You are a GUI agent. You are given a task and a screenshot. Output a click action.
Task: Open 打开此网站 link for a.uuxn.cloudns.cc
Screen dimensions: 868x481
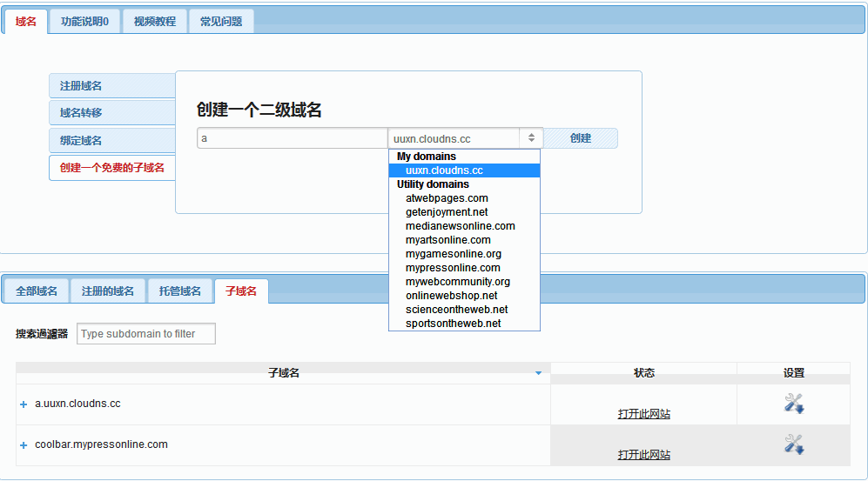click(x=643, y=414)
